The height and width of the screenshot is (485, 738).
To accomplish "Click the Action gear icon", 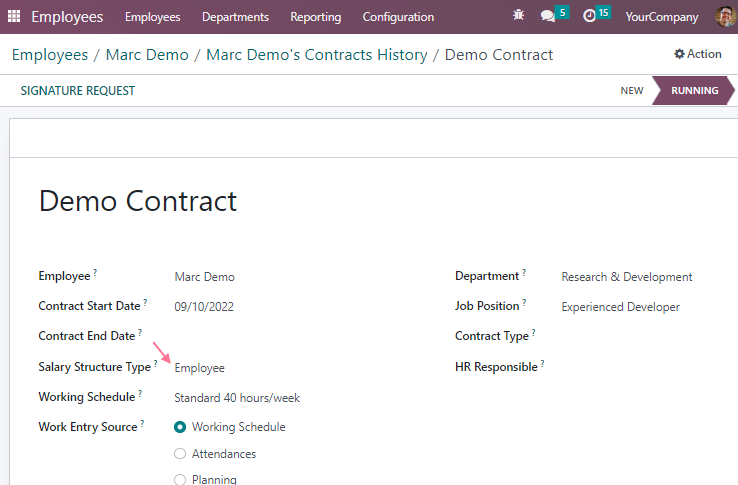I will pyautogui.click(x=679, y=54).
